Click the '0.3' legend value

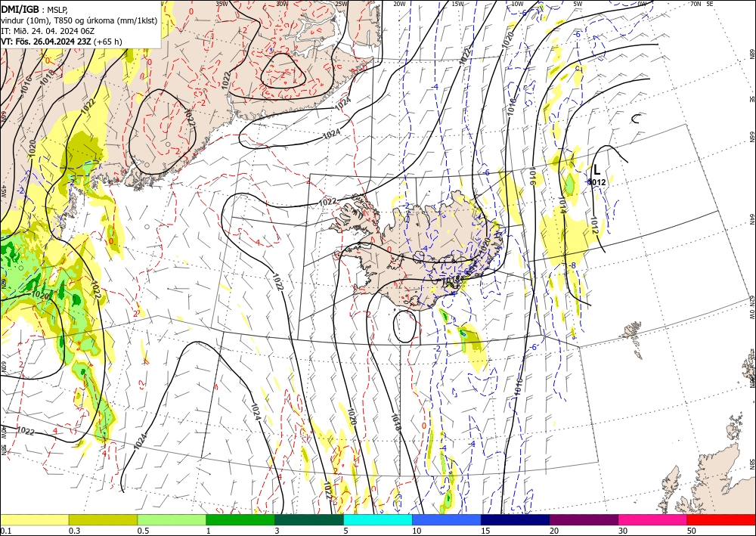click(74, 531)
